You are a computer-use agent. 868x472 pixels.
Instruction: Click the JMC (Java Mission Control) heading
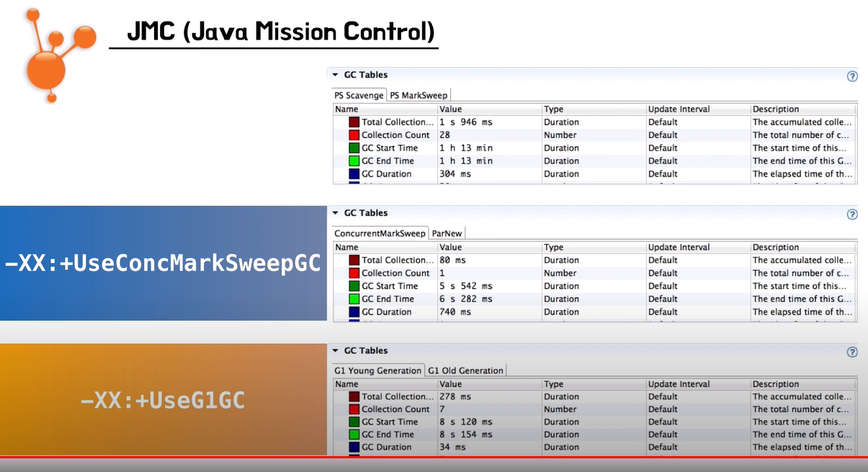pyautogui.click(x=281, y=32)
